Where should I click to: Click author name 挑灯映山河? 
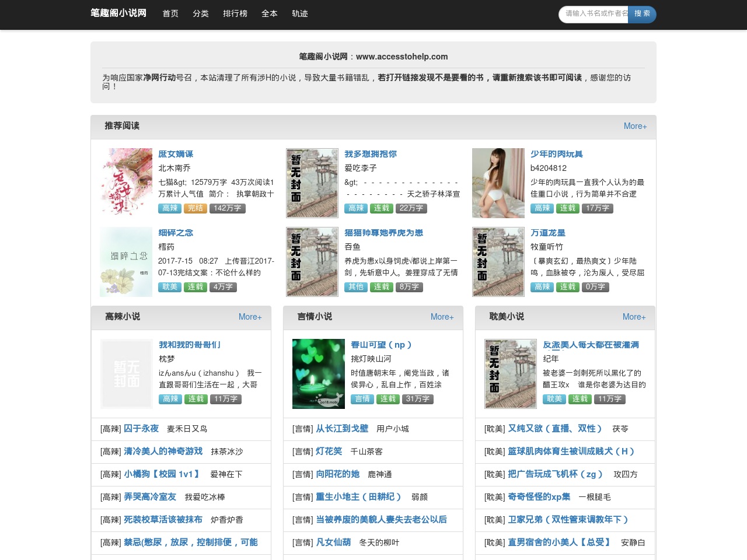[x=371, y=359]
